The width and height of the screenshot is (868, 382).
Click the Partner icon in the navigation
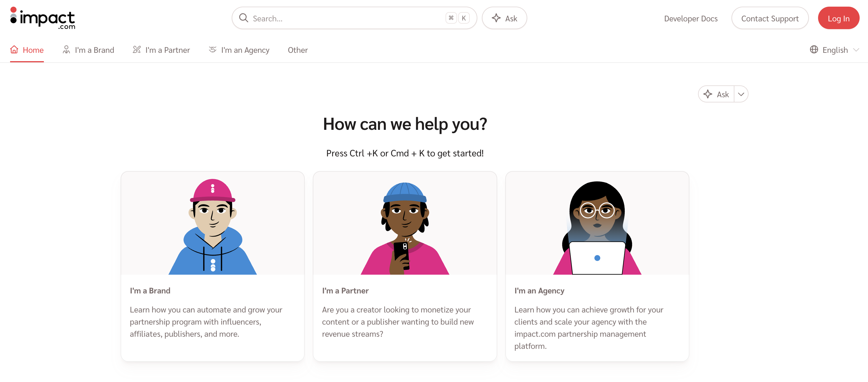click(136, 50)
